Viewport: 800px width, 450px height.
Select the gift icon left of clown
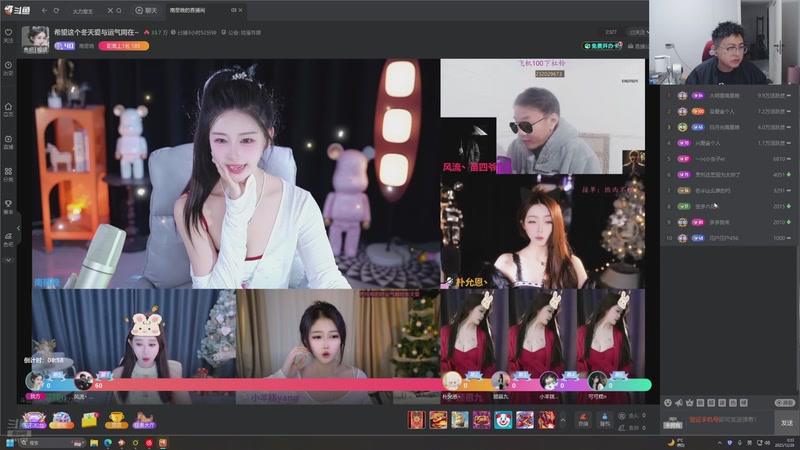(x=481, y=420)
